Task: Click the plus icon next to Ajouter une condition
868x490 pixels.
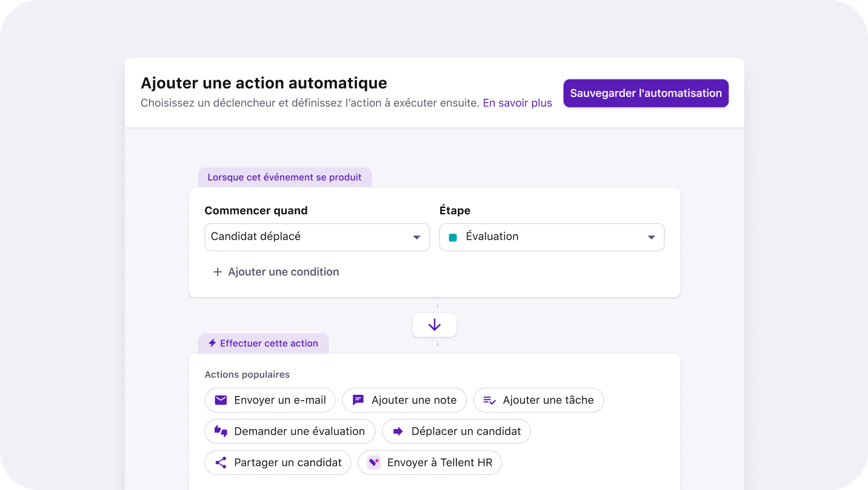Action: 218,272
